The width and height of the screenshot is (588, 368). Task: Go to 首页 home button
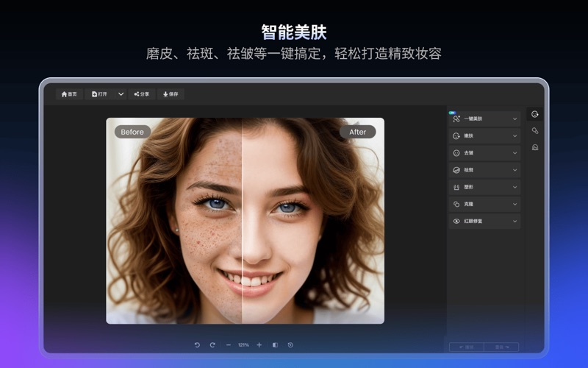(x=69, y=94)
